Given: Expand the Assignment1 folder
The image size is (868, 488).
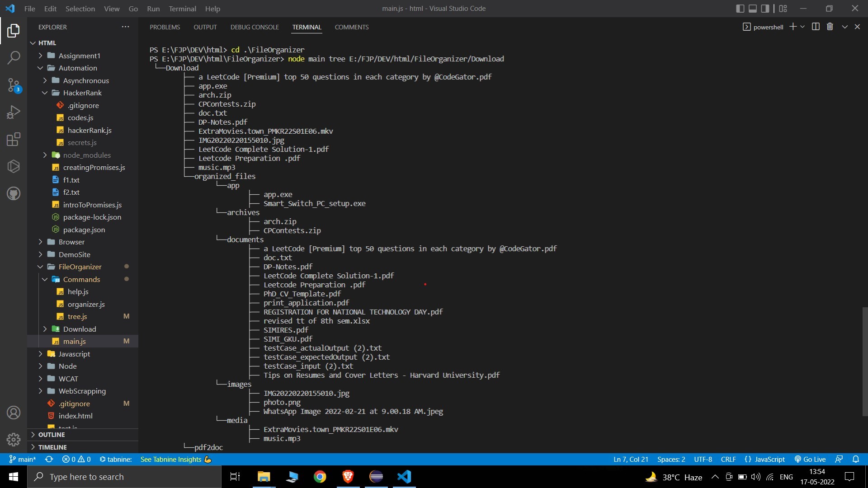Looking at the screenshot, I should point(79,56).
